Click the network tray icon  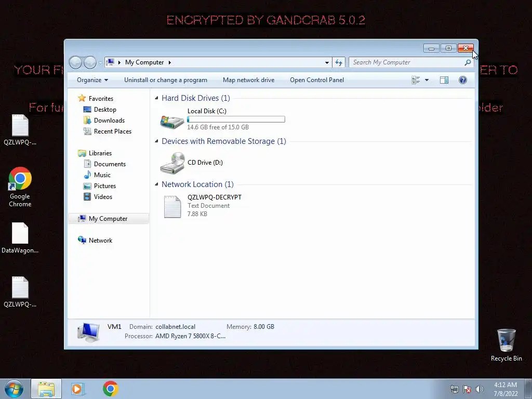(x=454, y=389)
